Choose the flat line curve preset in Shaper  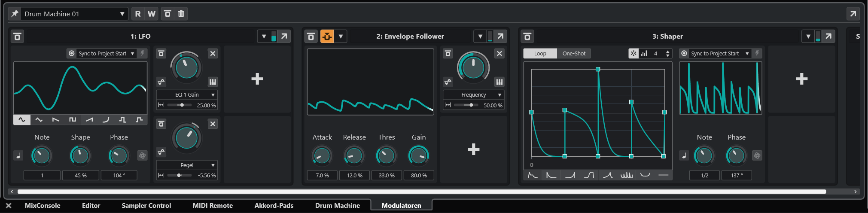pos(664,175)
